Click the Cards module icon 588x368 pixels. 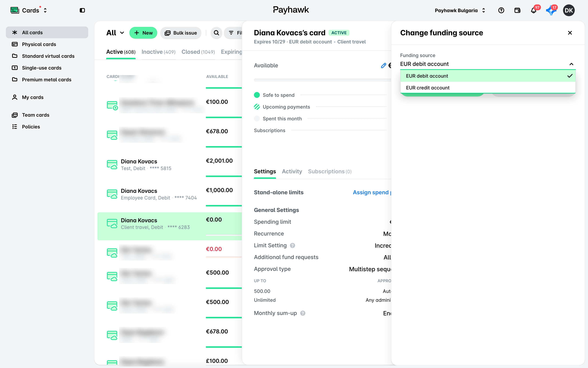tap(15, 10)
